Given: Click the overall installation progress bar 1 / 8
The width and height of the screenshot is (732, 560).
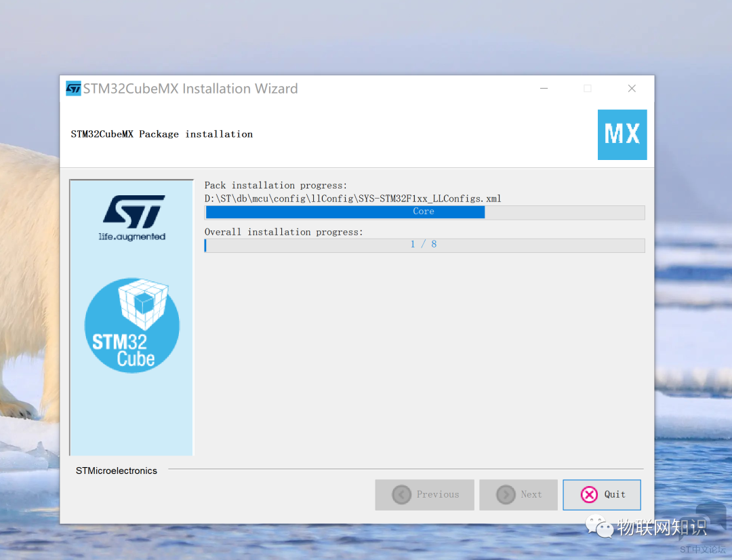Looking at the screenshot, I should pyautogui.click(x=424, y=245).
